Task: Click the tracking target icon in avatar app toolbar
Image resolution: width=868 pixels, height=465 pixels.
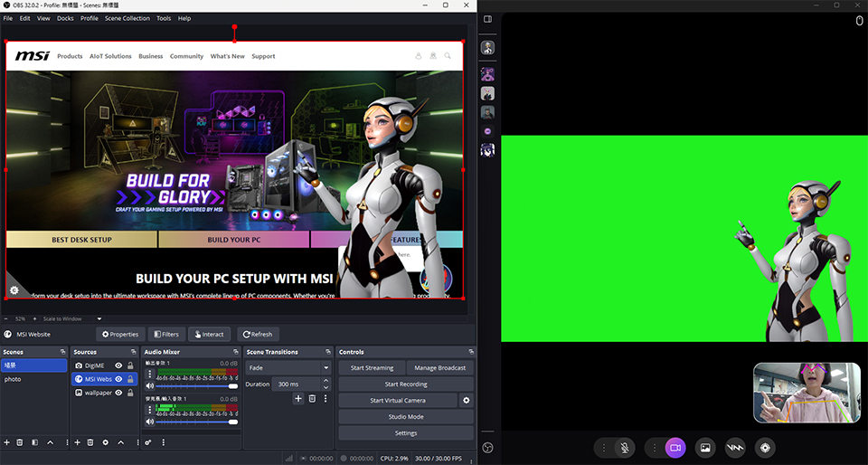Action: pos(765,448)
